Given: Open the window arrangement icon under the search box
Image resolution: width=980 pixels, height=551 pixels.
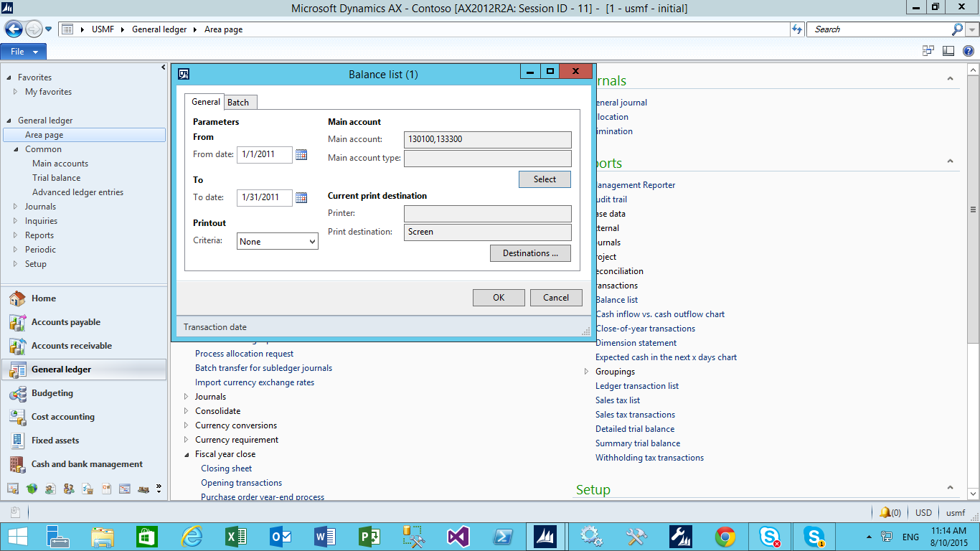Looking at the screenshot, I should [x=928, y=51].
